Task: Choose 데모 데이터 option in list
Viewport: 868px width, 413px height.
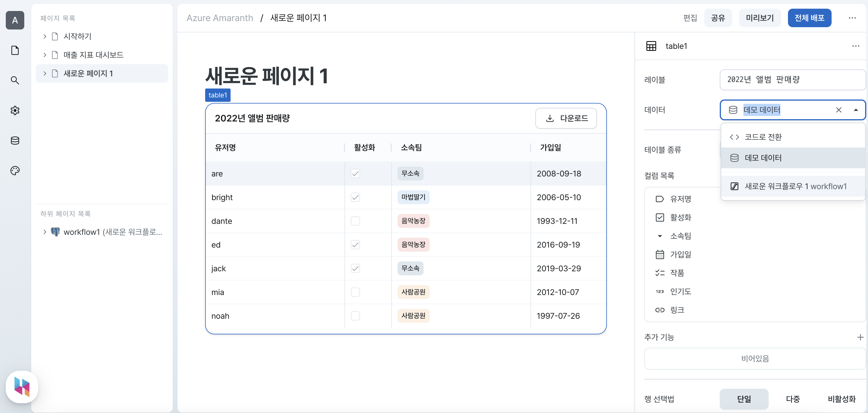Action: 793,158
